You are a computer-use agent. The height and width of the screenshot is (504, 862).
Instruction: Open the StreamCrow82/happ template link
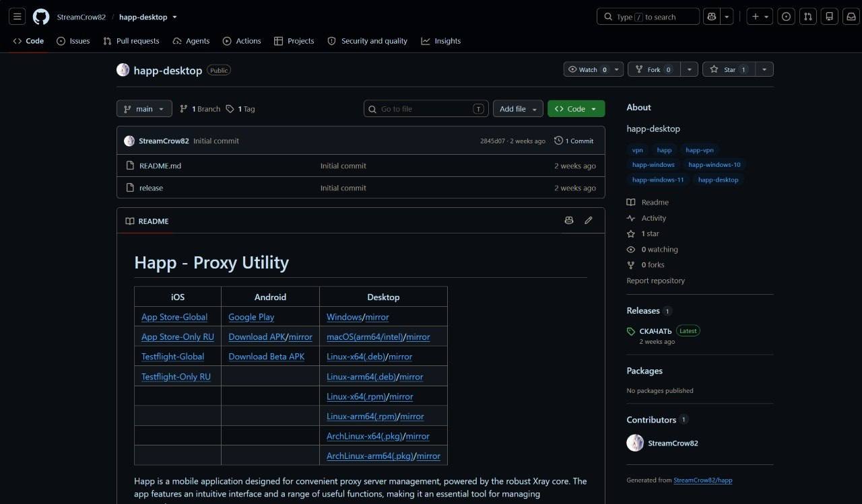[702, 480]
